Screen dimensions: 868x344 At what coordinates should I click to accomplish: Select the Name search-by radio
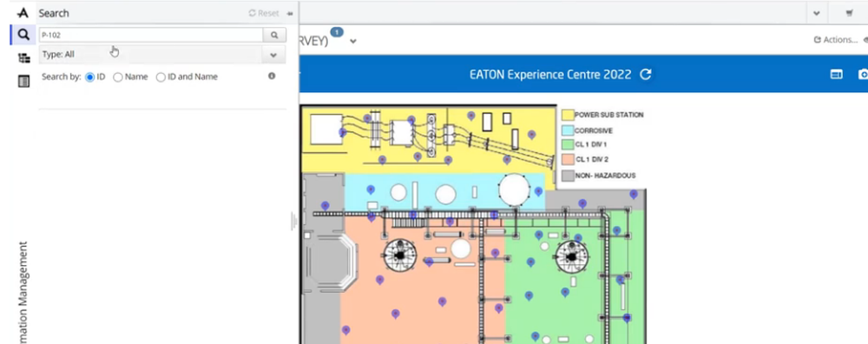click(x=117, y=77)
